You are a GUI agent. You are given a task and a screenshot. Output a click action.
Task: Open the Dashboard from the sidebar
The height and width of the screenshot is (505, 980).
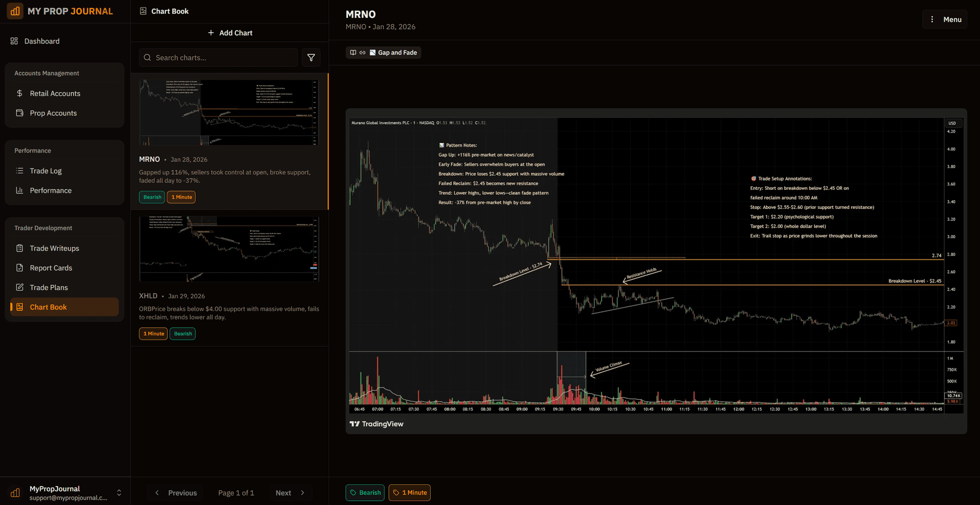pyautogui.click(x=41, y=41)
